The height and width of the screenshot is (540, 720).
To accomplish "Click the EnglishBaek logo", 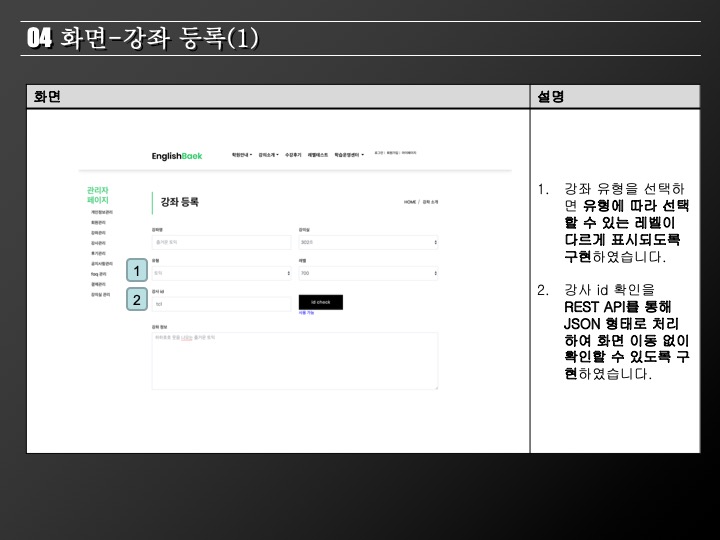I will 177,156.
